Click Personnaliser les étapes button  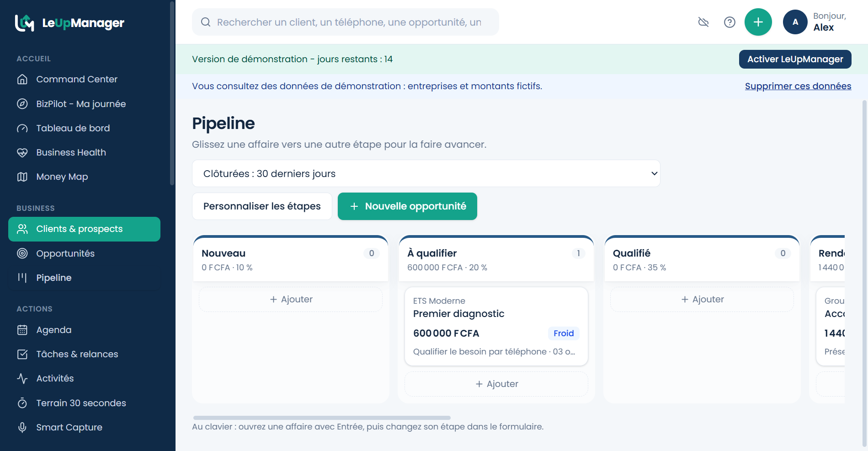point(262,206)
